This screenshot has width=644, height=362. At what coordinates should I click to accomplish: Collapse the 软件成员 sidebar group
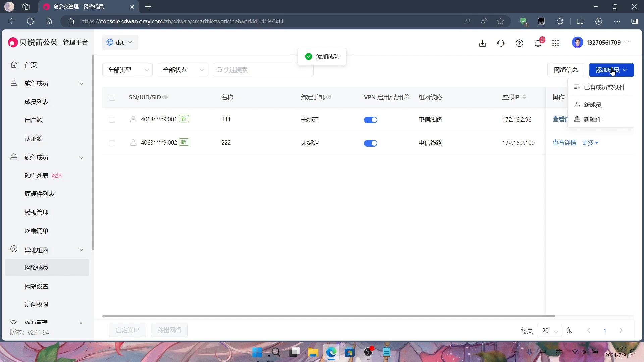pos(81,83)
